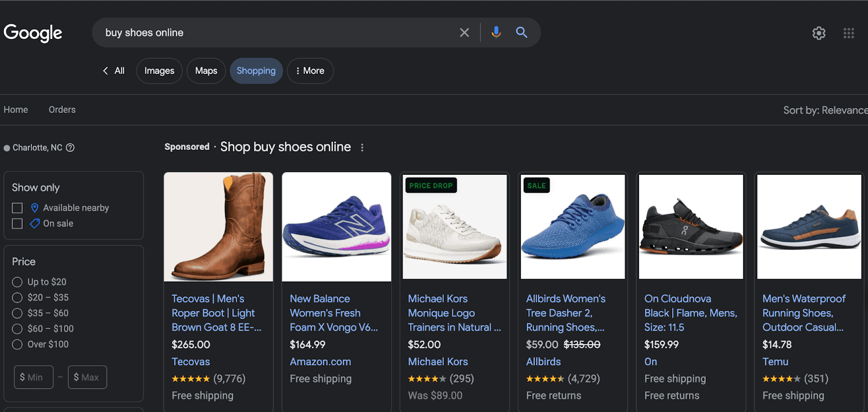Image resolution: width=868 pixels, height=412 pixels.
Task: Click the Shopping tab
Action: [256, 71]
